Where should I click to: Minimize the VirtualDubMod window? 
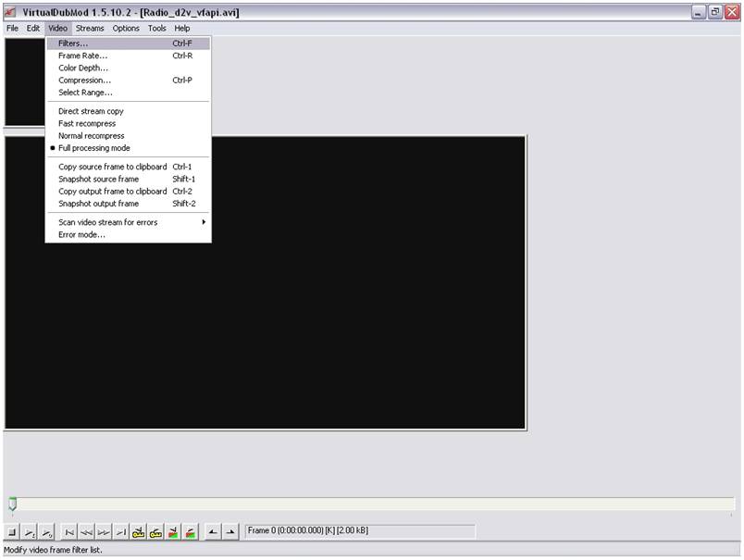[x=698, y=12]
